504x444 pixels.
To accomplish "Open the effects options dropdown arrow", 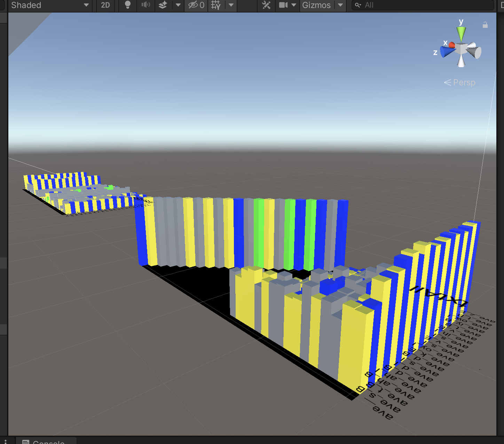I will pos(178,5).
